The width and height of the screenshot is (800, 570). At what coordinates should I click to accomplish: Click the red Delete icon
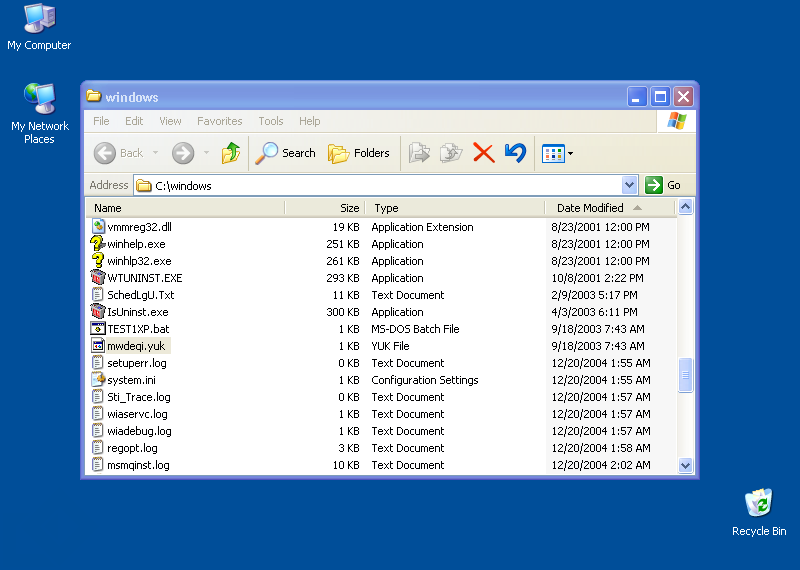pos(484,153)
